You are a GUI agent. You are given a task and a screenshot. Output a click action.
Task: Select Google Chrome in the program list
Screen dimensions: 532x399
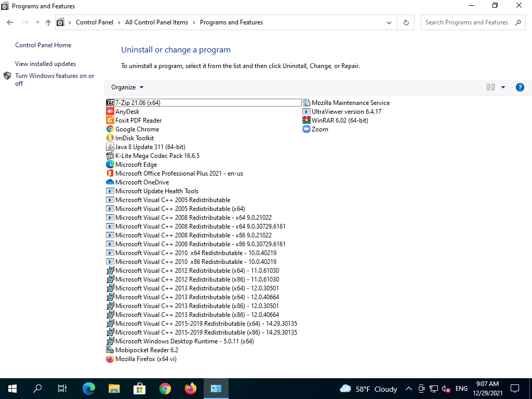[x=137, y=129]
